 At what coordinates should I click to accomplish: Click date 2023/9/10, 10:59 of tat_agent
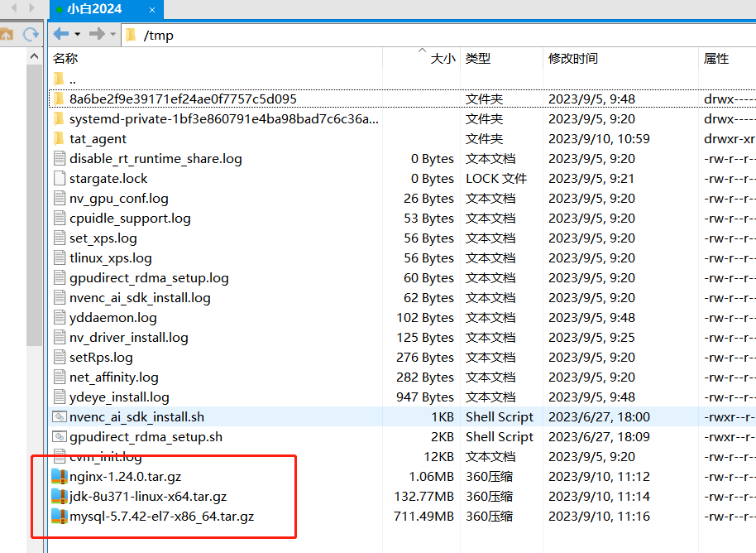pos(599,139)
